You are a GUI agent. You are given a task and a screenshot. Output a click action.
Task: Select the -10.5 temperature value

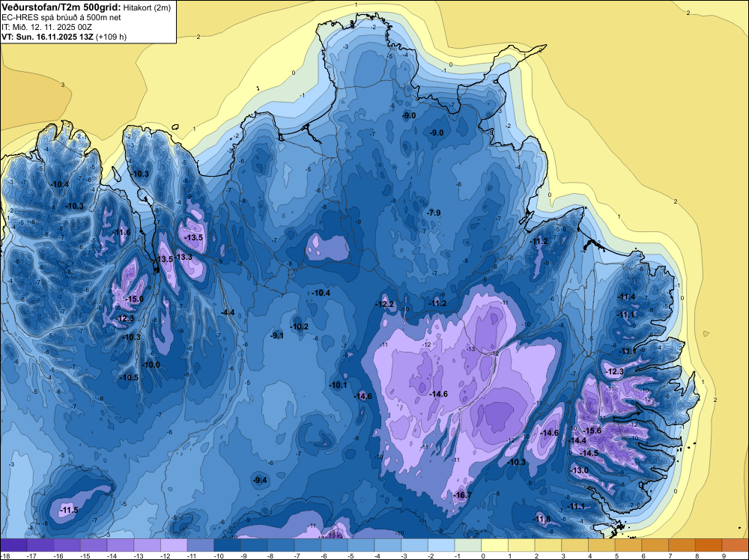pyautogui.click(x=129, y=377)
